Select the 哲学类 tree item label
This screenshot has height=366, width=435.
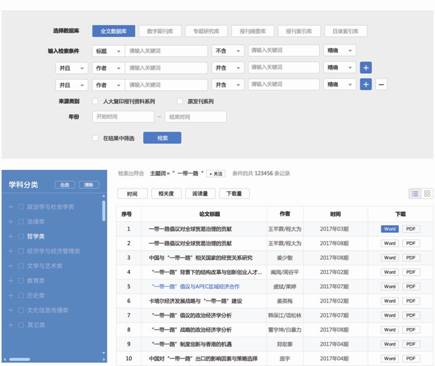click(36, 236)
